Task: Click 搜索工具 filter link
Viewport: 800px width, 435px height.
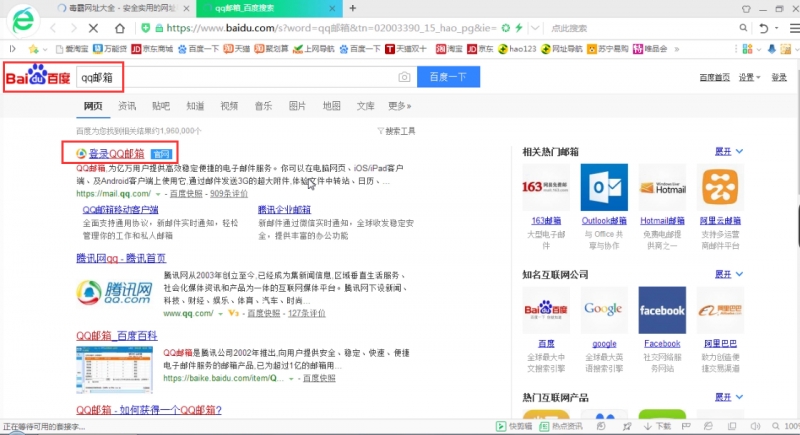Action: click(396, 131)
